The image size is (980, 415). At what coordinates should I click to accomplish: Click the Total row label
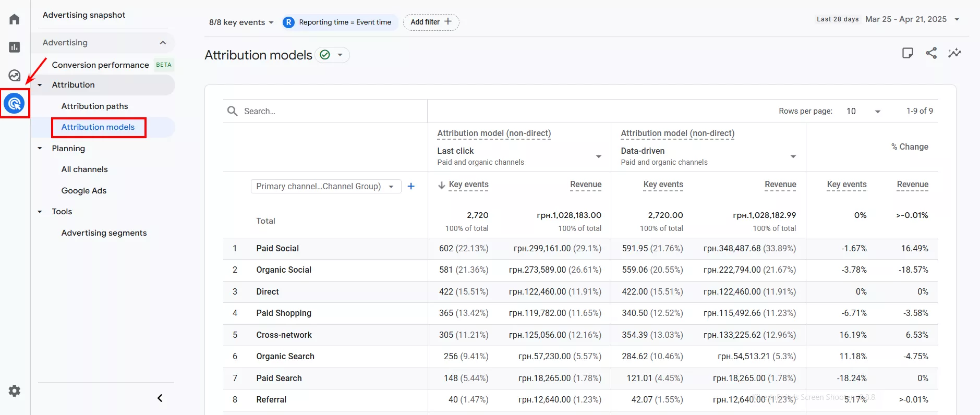265,221
